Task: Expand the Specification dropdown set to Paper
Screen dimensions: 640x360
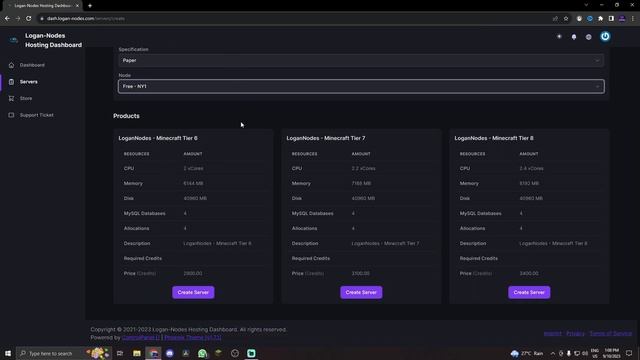Action: point(361,60)
